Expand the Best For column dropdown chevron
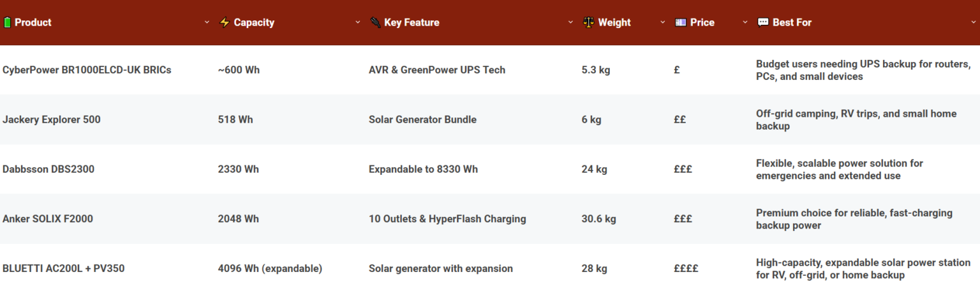The width and height of the screenshot is (980, 293). [973, 22]
